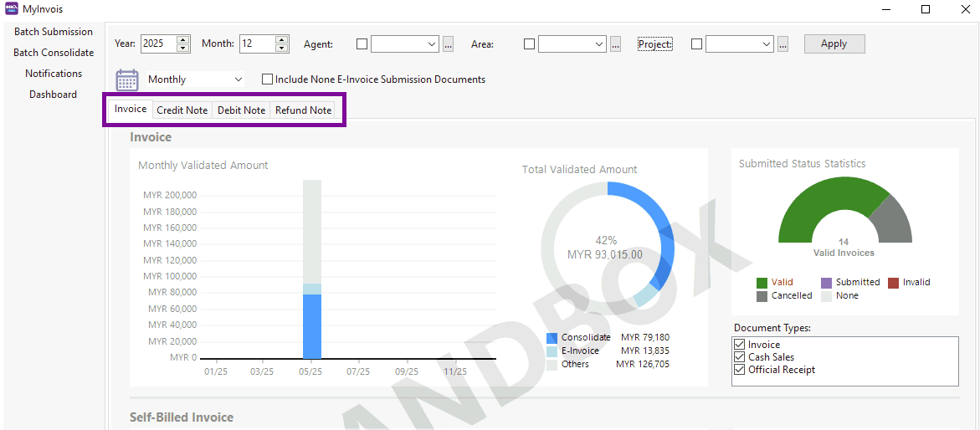980x430 pixels.
Task: Uncheck Cash Sales document type
Action: [739, 357]
